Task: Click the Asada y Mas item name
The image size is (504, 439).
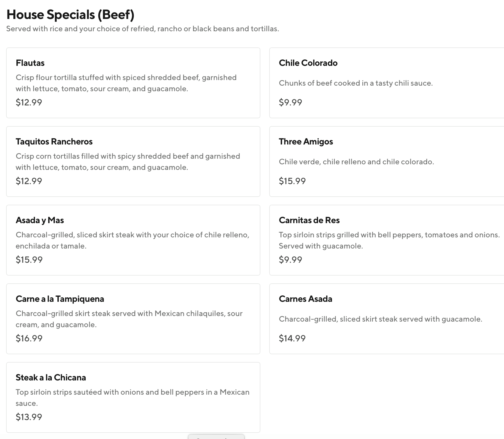Action: 40,220
